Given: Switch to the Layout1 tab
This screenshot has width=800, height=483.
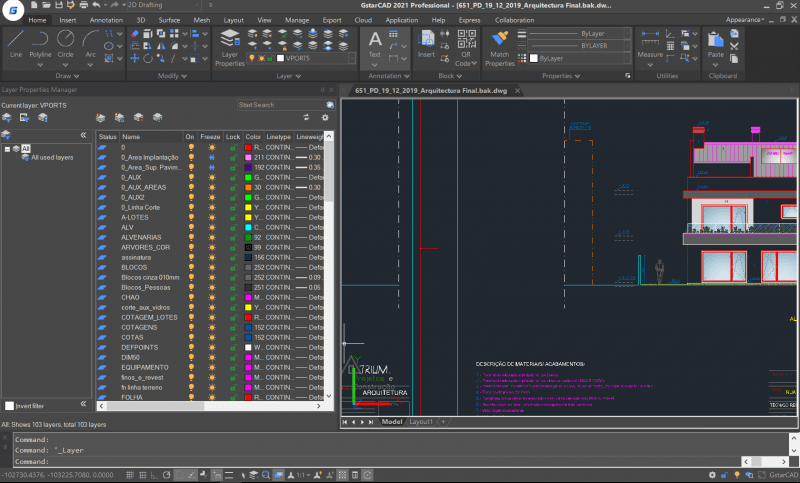Looking at the screenshot, I should point(419,422).
